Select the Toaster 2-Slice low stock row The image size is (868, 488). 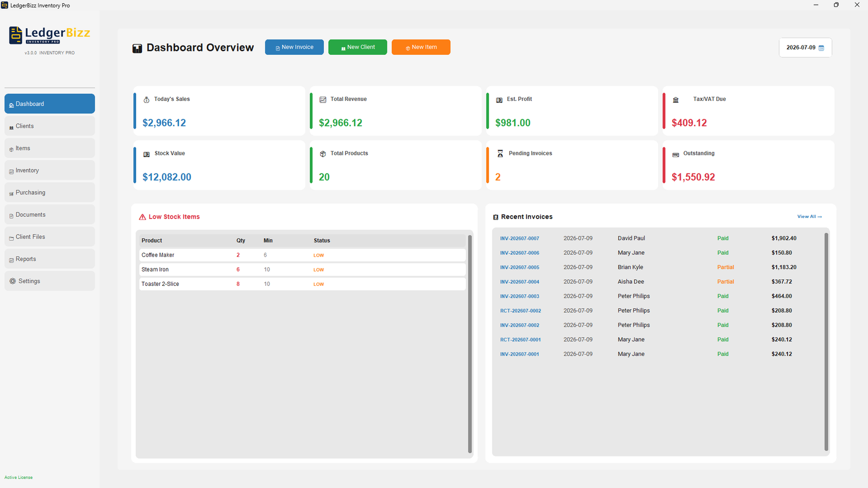[x=302, y=284]
